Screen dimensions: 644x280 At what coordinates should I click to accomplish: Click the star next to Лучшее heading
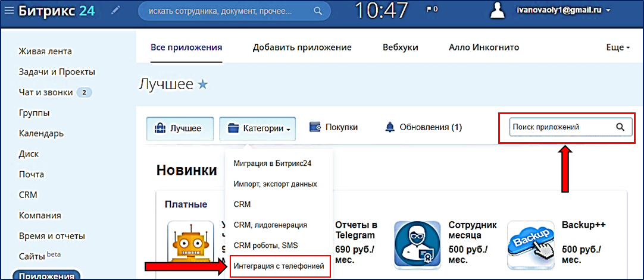coord(202,84)
